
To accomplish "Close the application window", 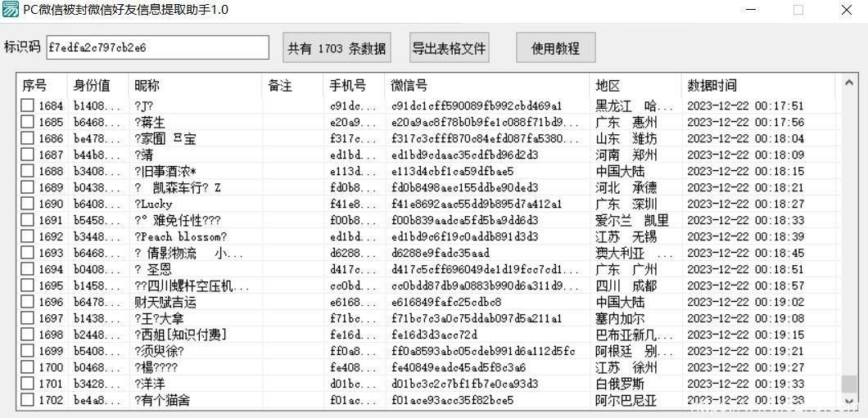I will tap(847, 10).
